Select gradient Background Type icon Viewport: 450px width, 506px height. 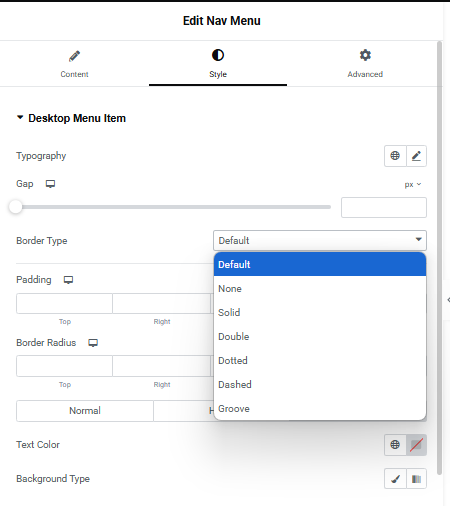point(416,479)
